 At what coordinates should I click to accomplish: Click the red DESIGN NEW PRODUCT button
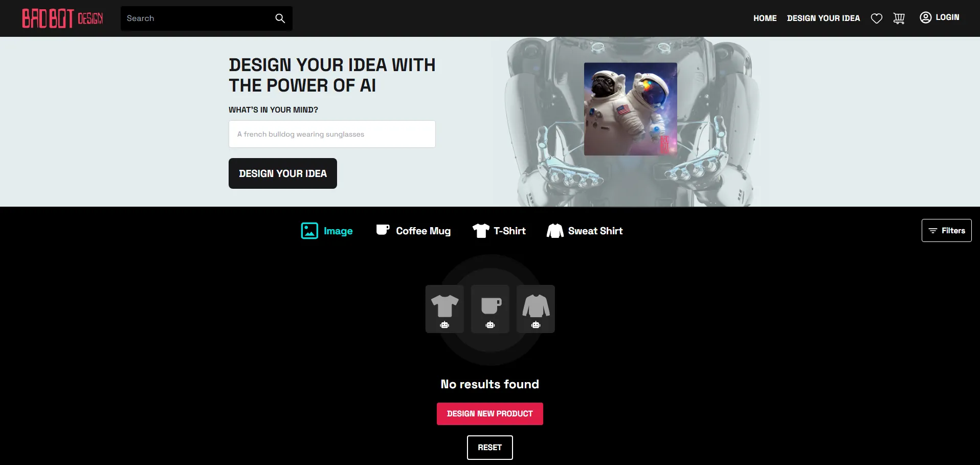(x=490, y=414)
